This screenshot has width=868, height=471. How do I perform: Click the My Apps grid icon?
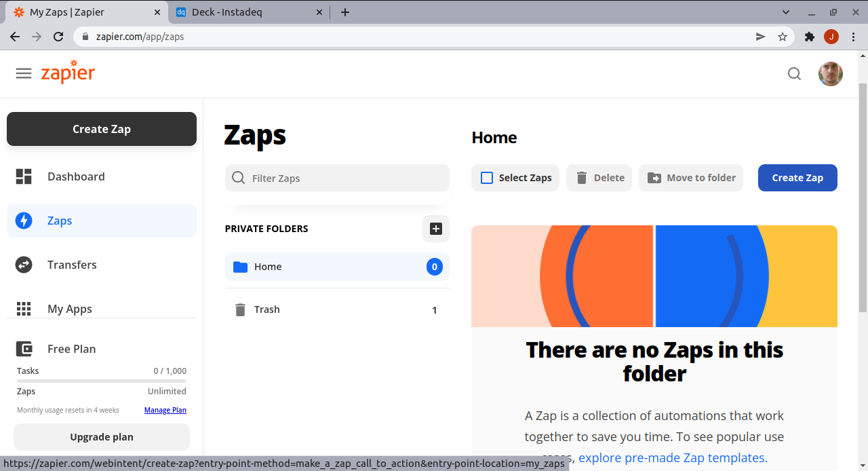(x=24, y=309)
